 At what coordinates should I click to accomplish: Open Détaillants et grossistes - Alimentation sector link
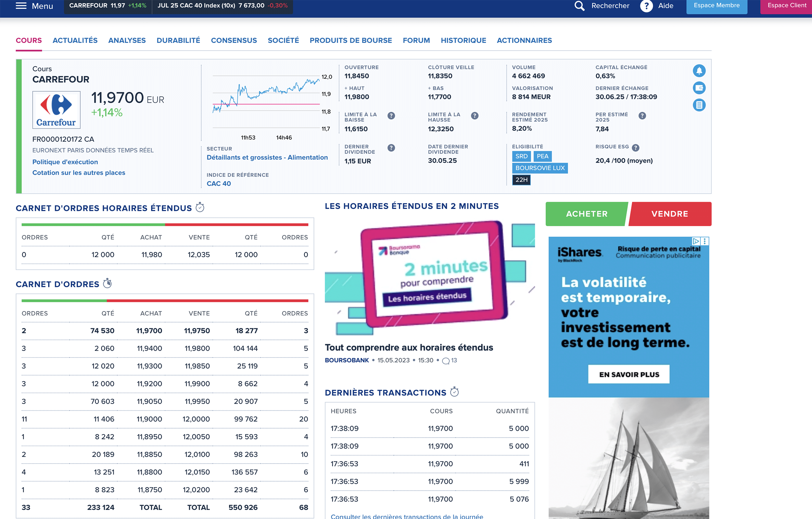pos(267,157)
